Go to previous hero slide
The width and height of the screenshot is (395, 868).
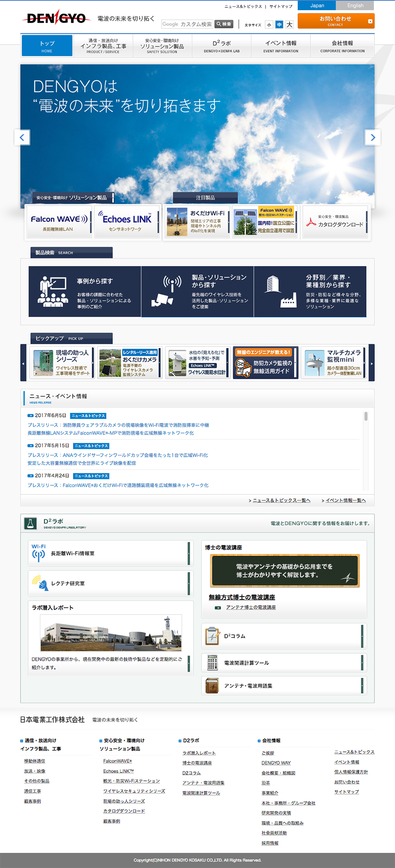coord(22,137)
